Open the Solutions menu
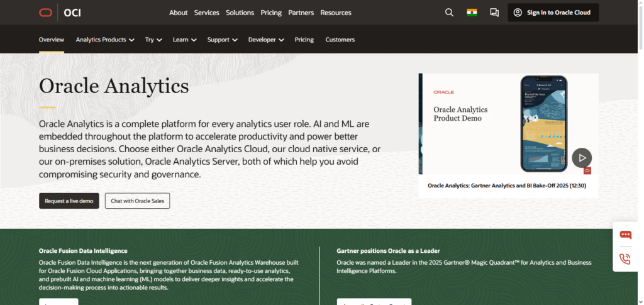644x305 pixels. coord(240,13)
